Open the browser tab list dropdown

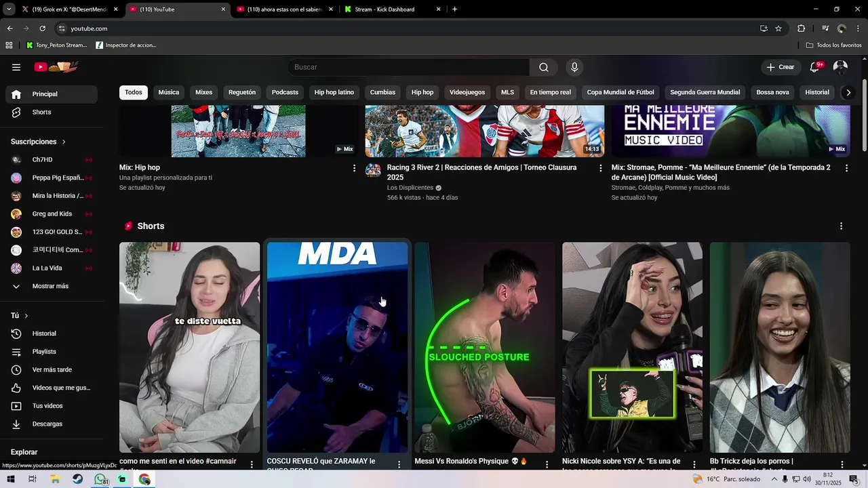[9, 9]
